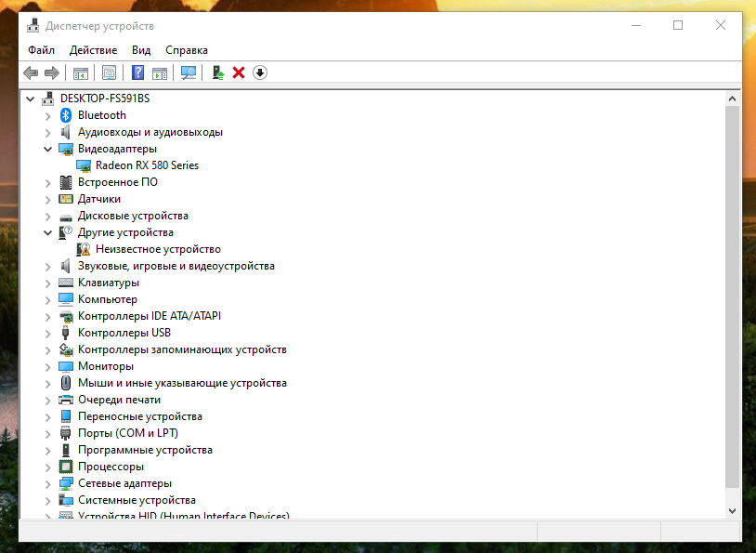Image resolution: width=756 pixels, height=553 pixels.
Task: Click the Очереди печати printer icon
Action: click(x=66, y=400)
